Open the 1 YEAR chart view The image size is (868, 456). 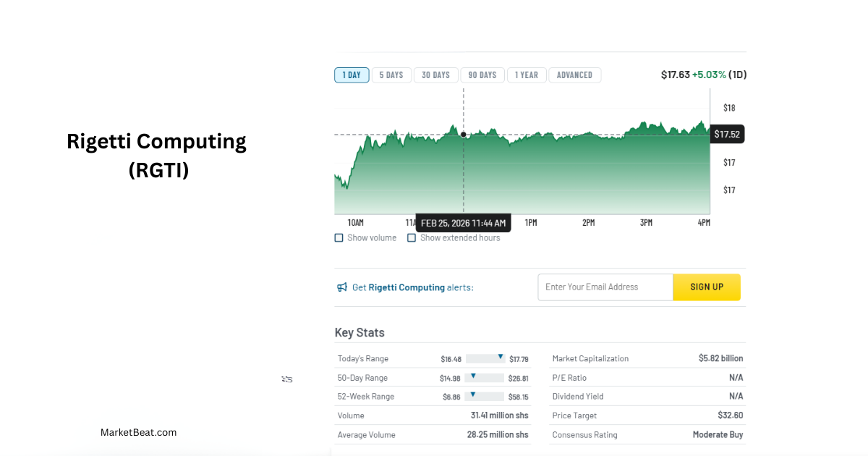coord(527,75)
